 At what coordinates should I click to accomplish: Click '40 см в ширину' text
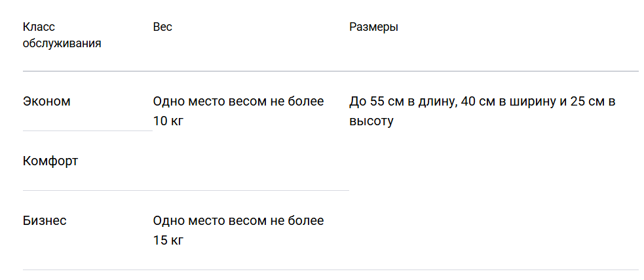point(508,102)
